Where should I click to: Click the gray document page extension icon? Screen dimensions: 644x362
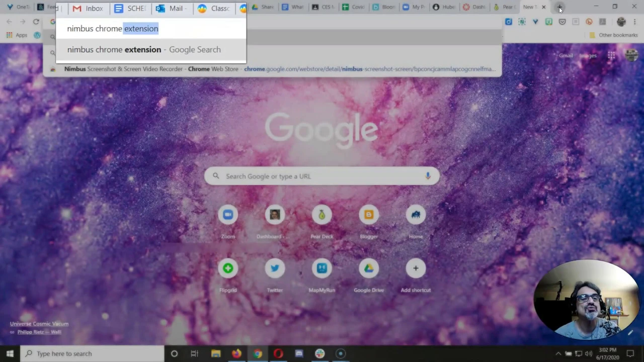576,22
